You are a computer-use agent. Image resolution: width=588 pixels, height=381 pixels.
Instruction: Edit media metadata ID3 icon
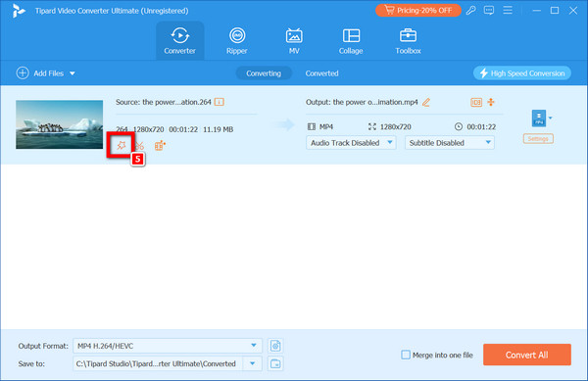[476, 102]
